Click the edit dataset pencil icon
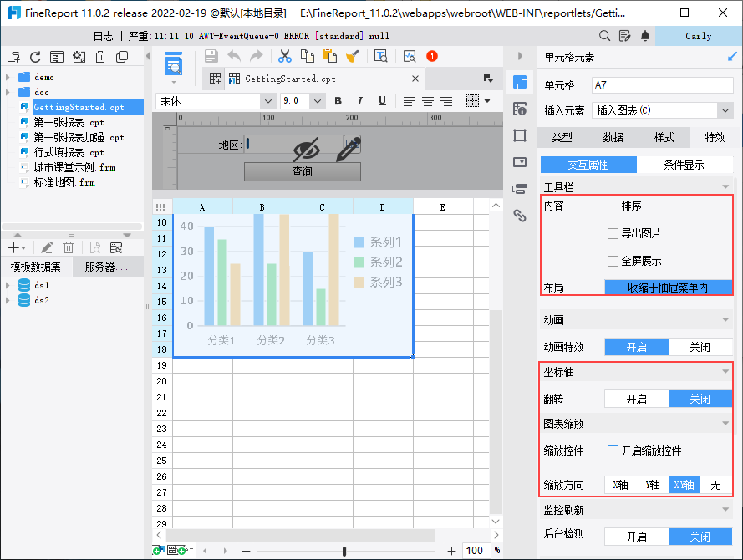 (x=47, y=247)
